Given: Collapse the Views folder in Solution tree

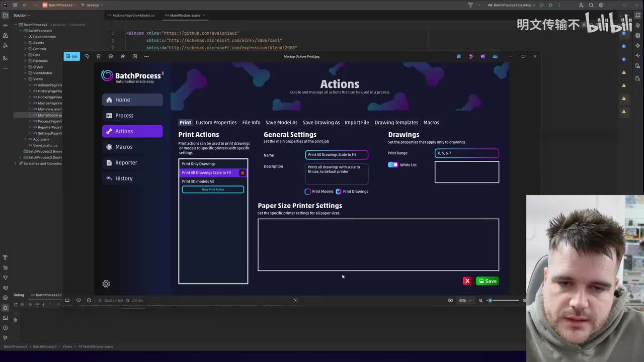Looking at the screenshot, I should click(x=25, y=79).
